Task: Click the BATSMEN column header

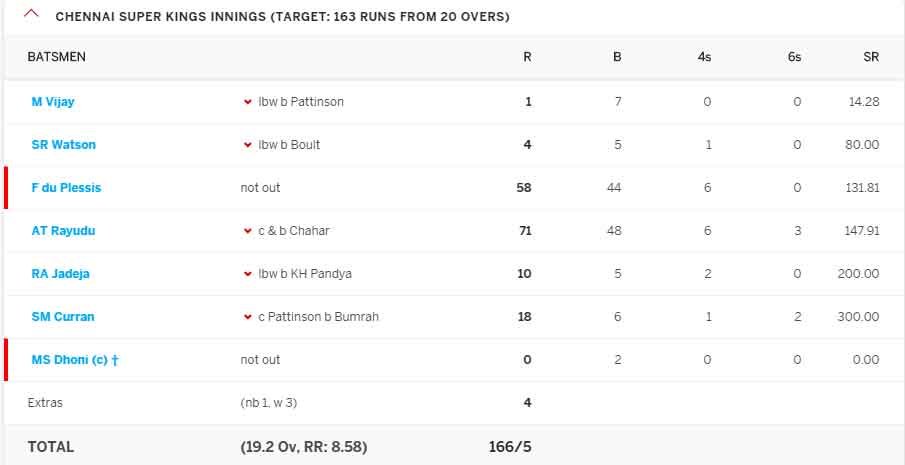Action: [57, 57]
